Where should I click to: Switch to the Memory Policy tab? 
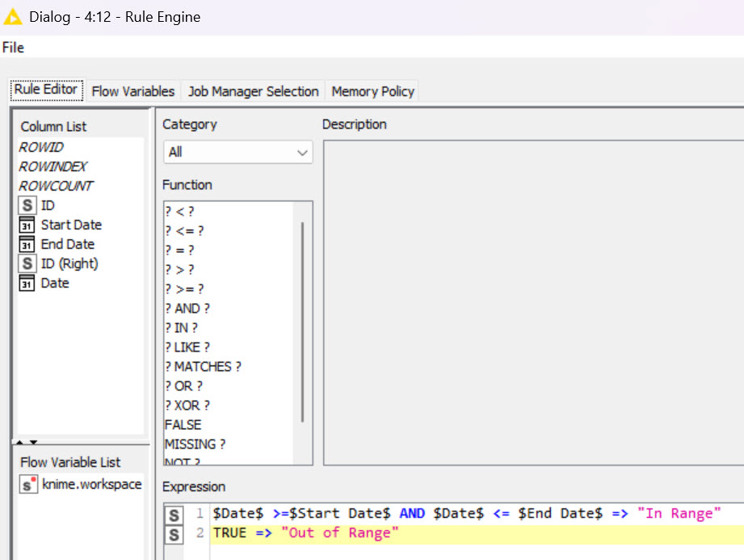tap(372, 91)
